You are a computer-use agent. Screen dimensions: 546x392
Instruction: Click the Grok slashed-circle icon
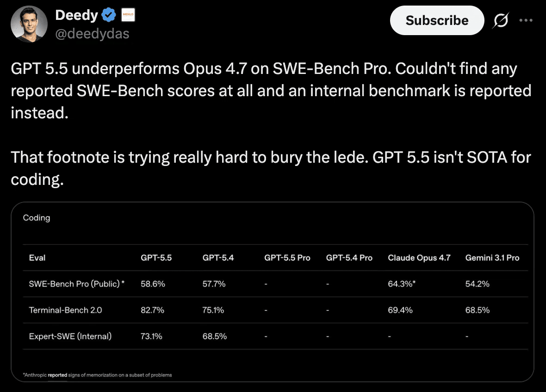(500, 20)
